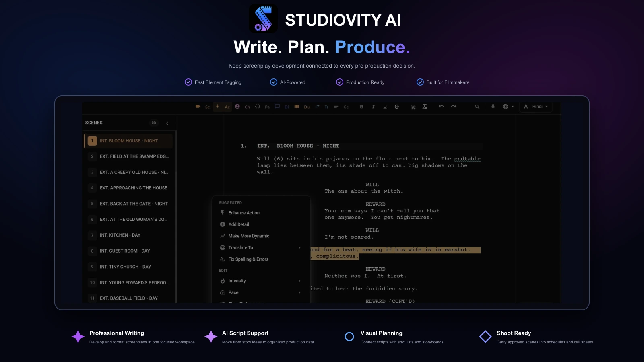Click the Professional Writing heading

click(117, 333)
